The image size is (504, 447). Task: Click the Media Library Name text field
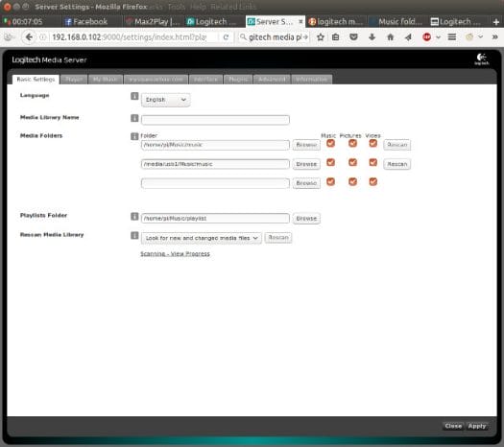[215, 120]
